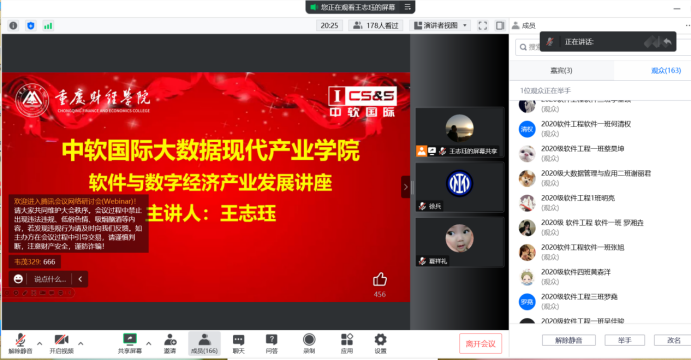This screenshot has height=360, width=691.
Task: Switch to the 嘉宾(3) tab
Action: [561, 71]
